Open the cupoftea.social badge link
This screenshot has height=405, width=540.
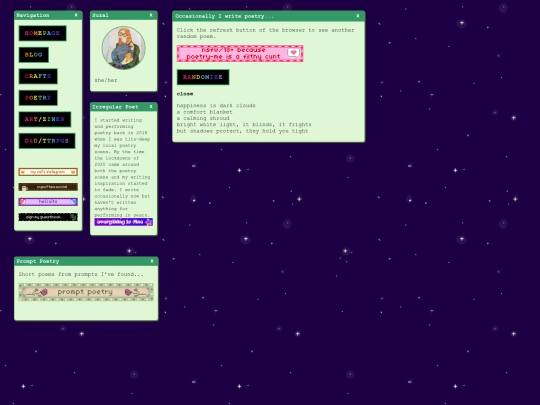(48, 187)
